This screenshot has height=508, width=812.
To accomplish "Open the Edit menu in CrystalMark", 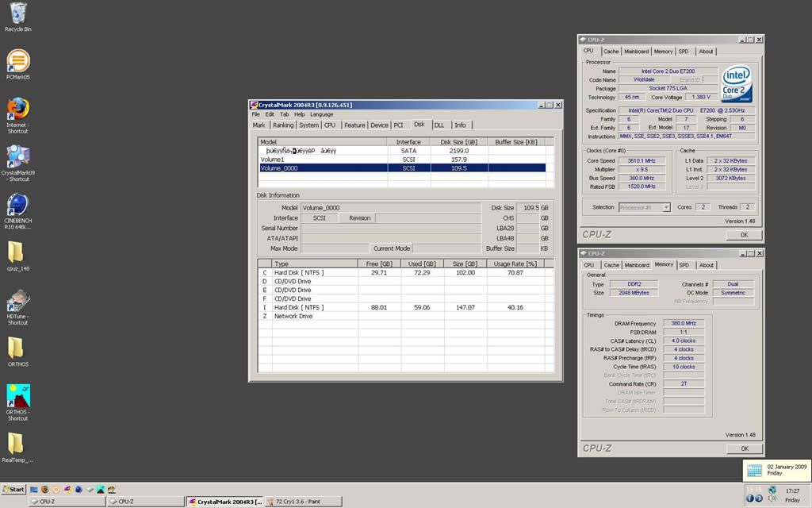I will 270,114.
